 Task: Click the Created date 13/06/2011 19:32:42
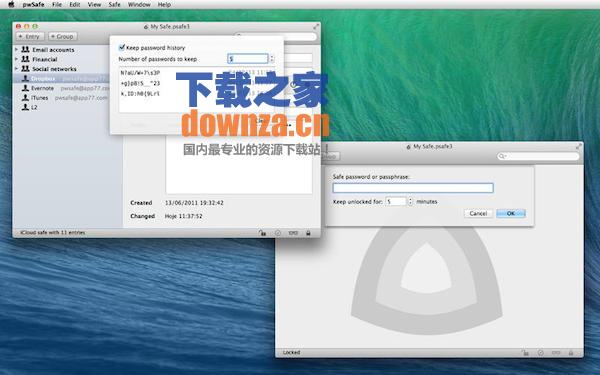(x=194, y=202)
